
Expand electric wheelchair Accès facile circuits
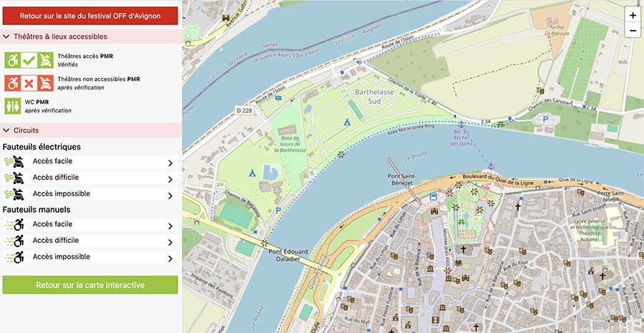coord(170,163)
